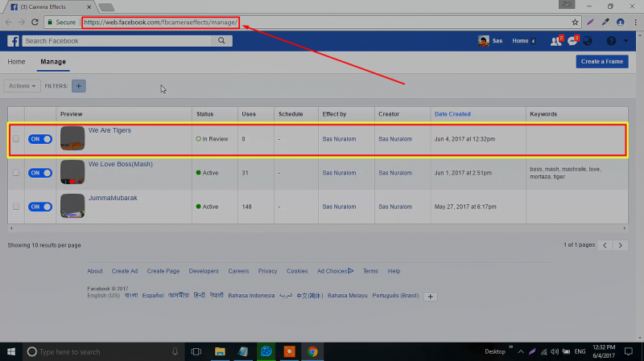Click the Español language link
Viewport: 644px width, 361px height.
(153, 295)
